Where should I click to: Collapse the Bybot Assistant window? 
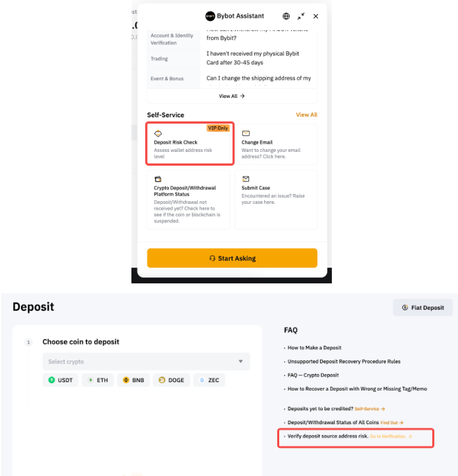(301, 16)
